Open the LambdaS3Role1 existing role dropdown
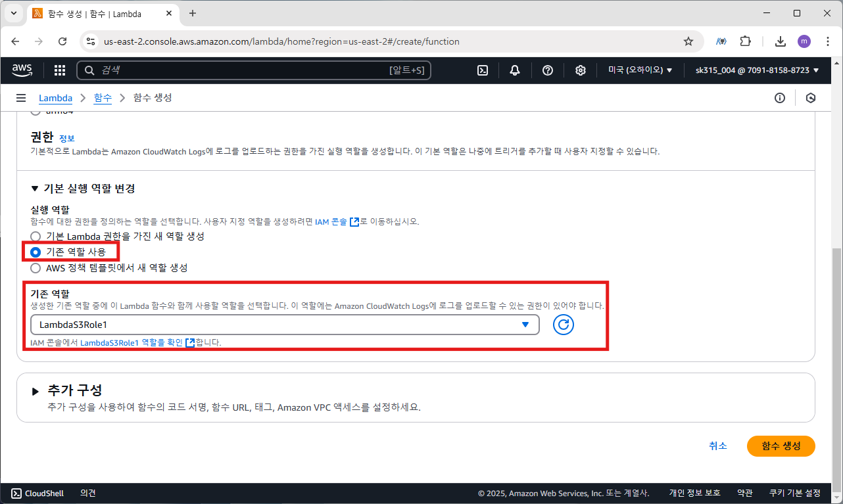The width and height of the screenshot is (843, 504). (x=285, y=325)
